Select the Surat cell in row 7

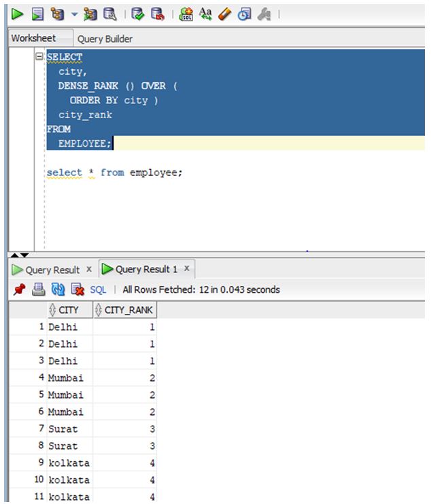[x=70, y=429]
